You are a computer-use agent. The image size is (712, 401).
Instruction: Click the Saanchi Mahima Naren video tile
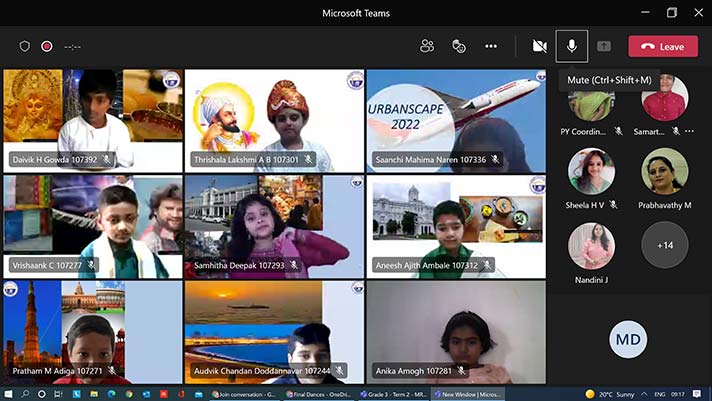coord(455,120)
